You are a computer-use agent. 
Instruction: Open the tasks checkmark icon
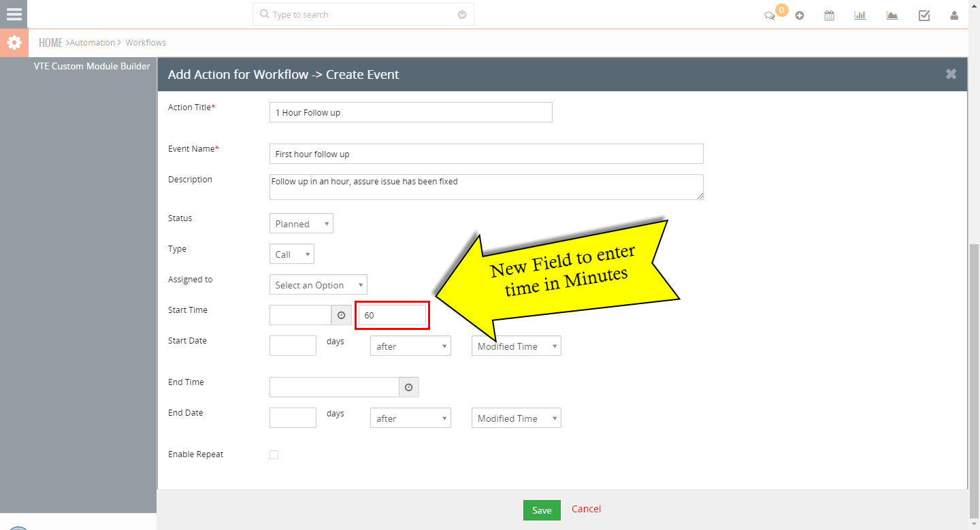click(924, 15)
